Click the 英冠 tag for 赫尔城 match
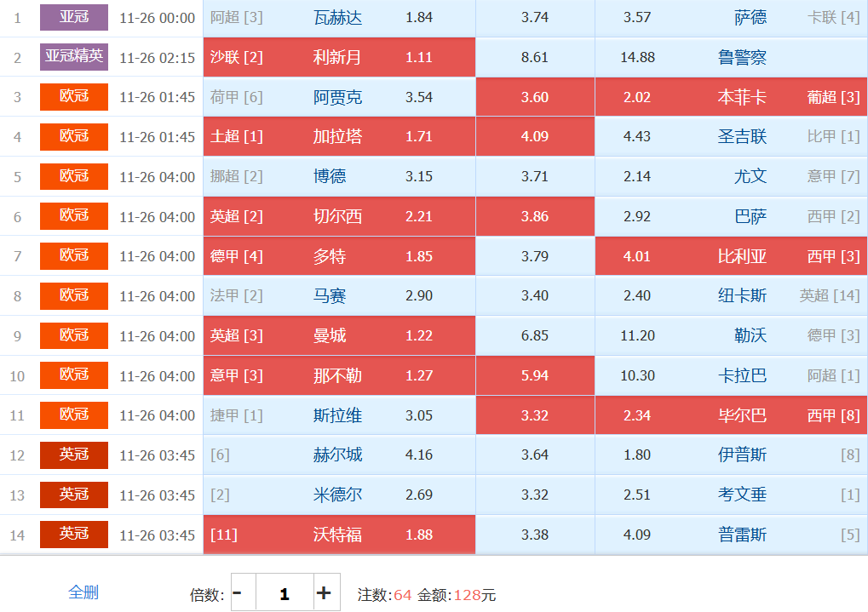The height and width of the screenshot is (612, 868). point(74,455)
